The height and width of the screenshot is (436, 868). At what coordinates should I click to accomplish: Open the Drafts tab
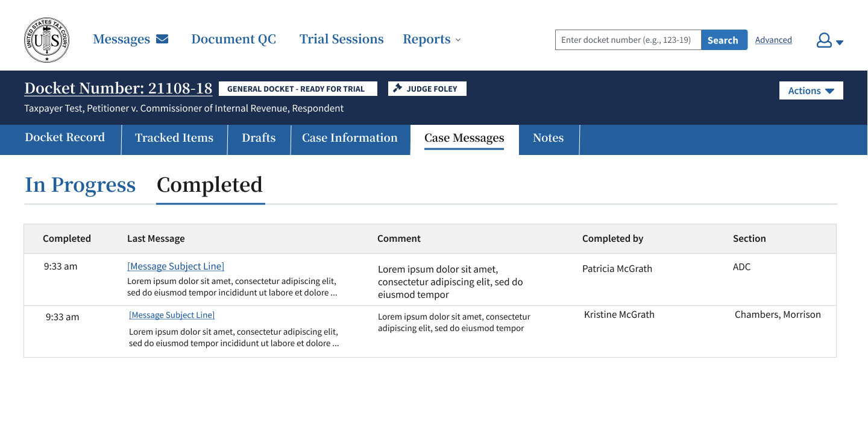259,138
